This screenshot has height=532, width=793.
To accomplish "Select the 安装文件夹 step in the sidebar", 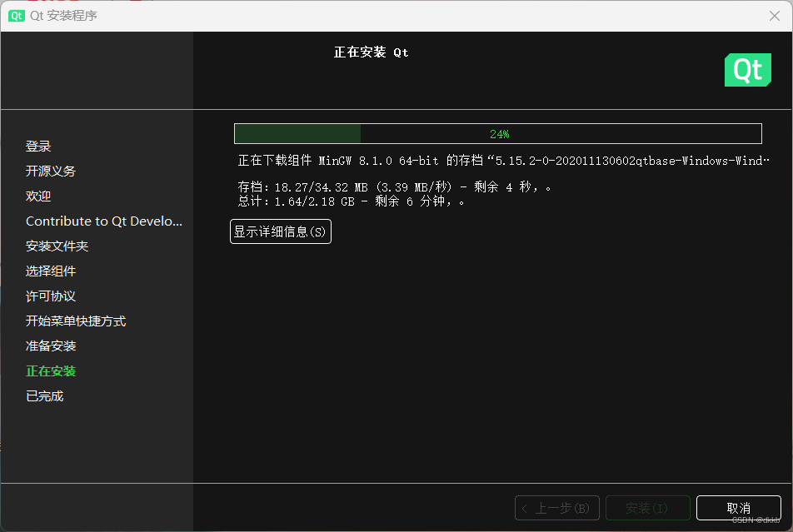I will click(57, 246).
